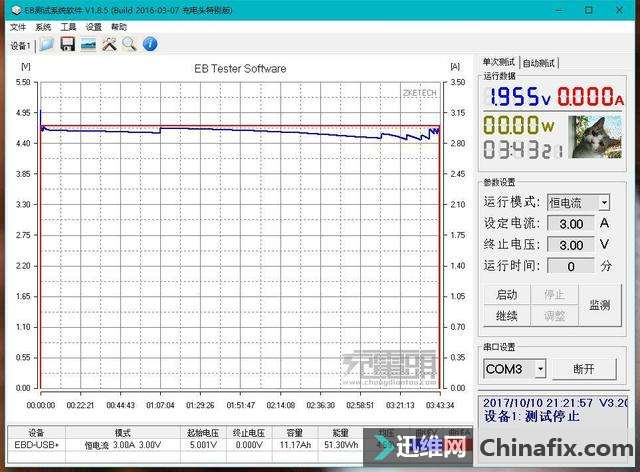Viewport: 640px width, 472px height.
Task: Save data with the floppy disk icon
Action: (68, 44)
